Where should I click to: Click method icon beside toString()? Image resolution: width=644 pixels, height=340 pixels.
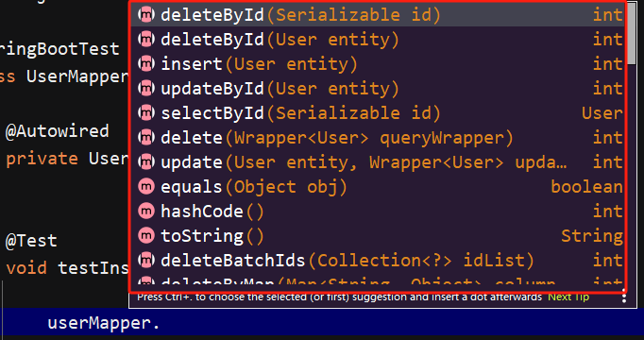[146, 236]
